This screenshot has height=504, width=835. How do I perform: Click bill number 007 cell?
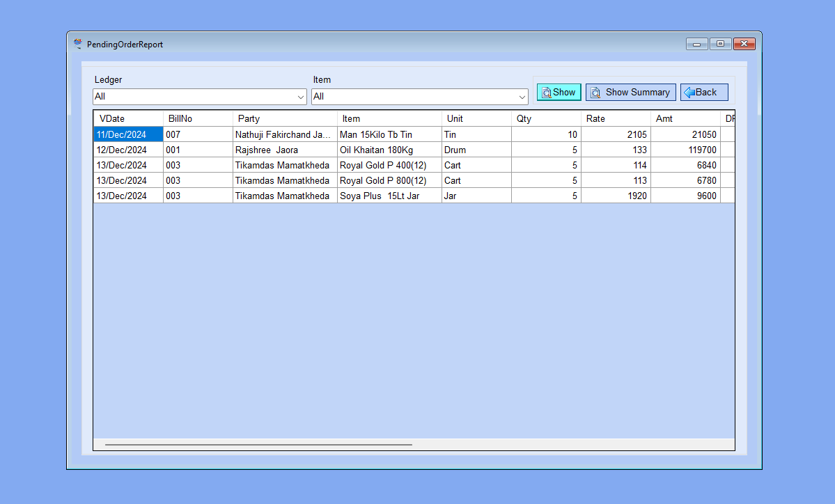pyautogui.click(x=198, y=134)
